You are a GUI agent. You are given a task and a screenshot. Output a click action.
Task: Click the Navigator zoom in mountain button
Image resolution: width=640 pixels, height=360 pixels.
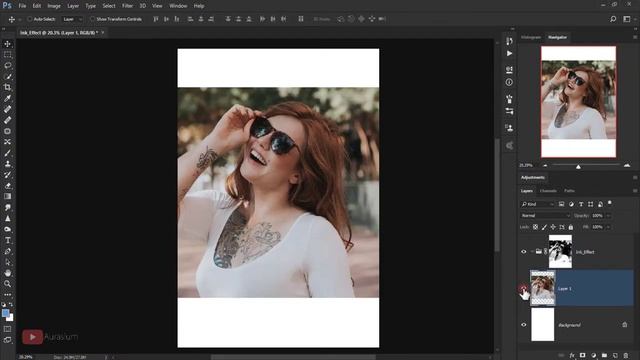(x=627, y=165)
